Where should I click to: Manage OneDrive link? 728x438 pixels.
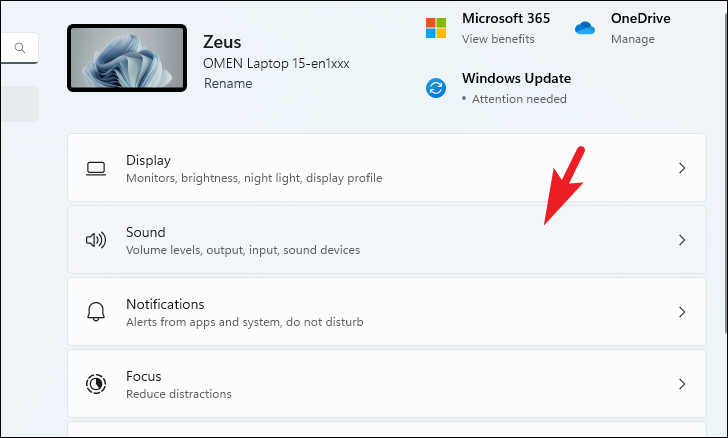click(632, 39)
